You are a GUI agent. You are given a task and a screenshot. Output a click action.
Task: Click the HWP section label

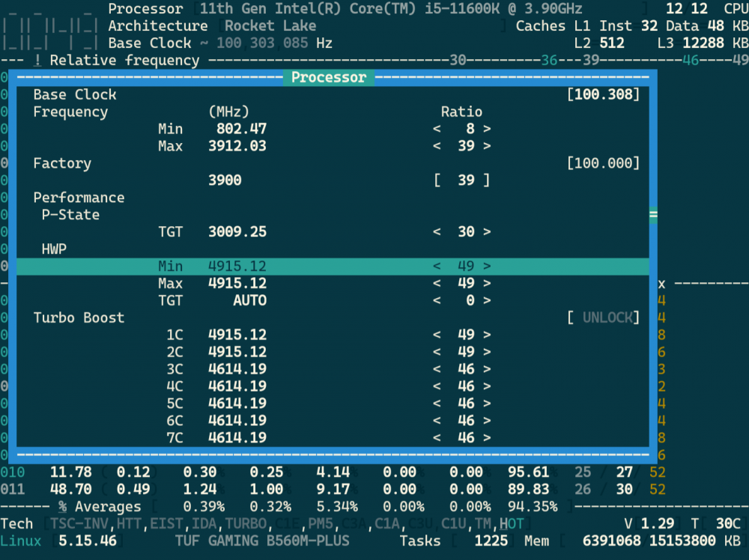click(54, 249)
